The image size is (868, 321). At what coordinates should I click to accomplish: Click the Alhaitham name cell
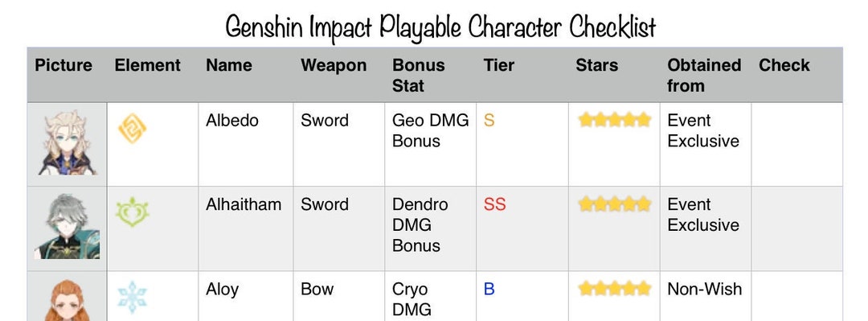(246, 228)
